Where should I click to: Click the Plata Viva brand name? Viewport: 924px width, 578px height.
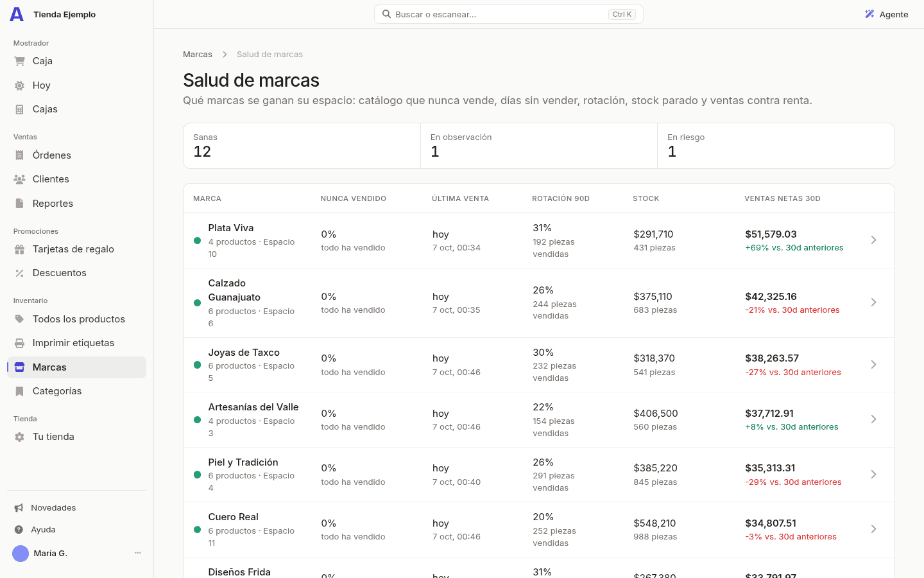click(231, 228)
